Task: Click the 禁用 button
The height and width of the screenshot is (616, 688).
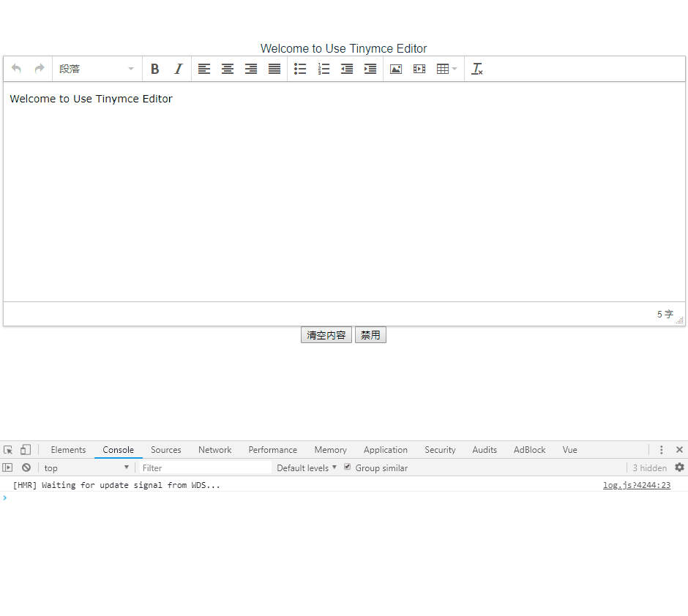Action: click(370, 335)
